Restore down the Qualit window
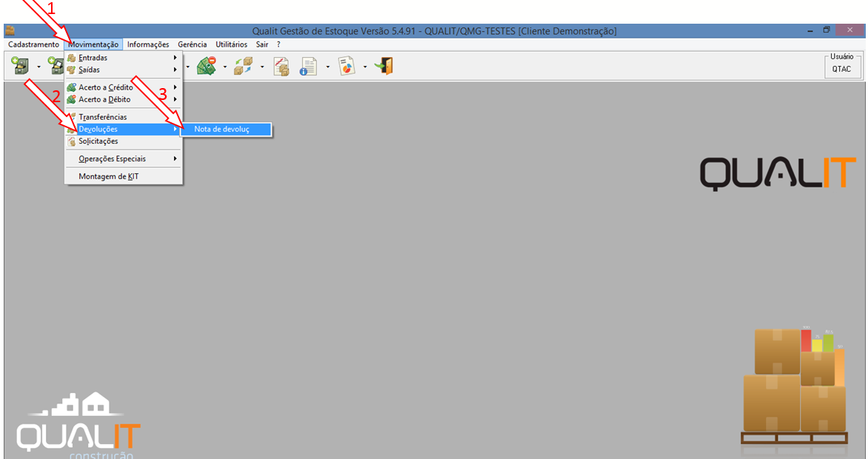 (827, 30)
